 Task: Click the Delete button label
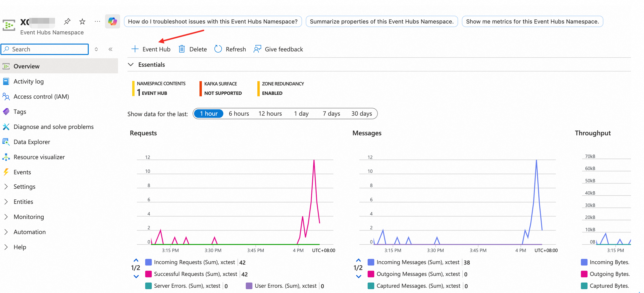click(198, 49)
